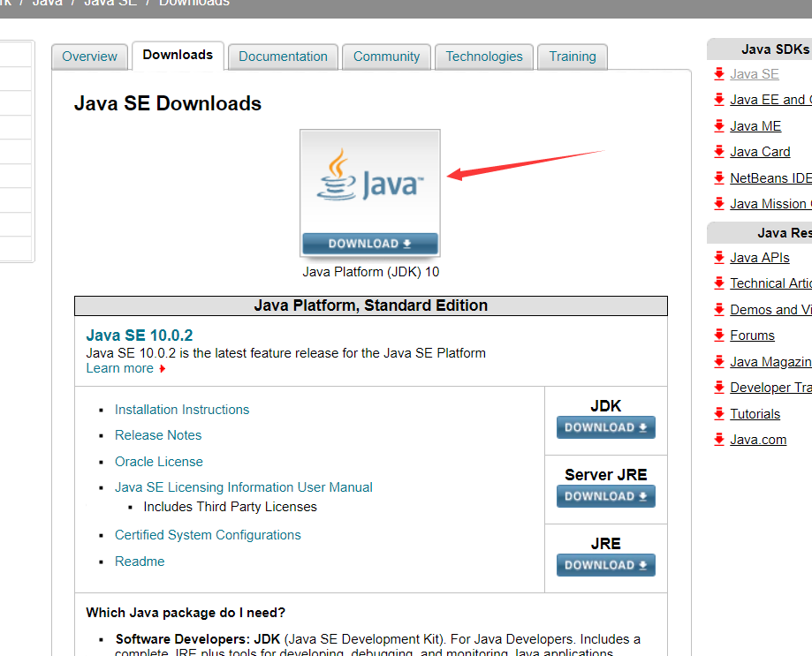This screenshot has width=812, height=656.
Task: Click the red download icon beside Java.com
Action: (719, 439)
